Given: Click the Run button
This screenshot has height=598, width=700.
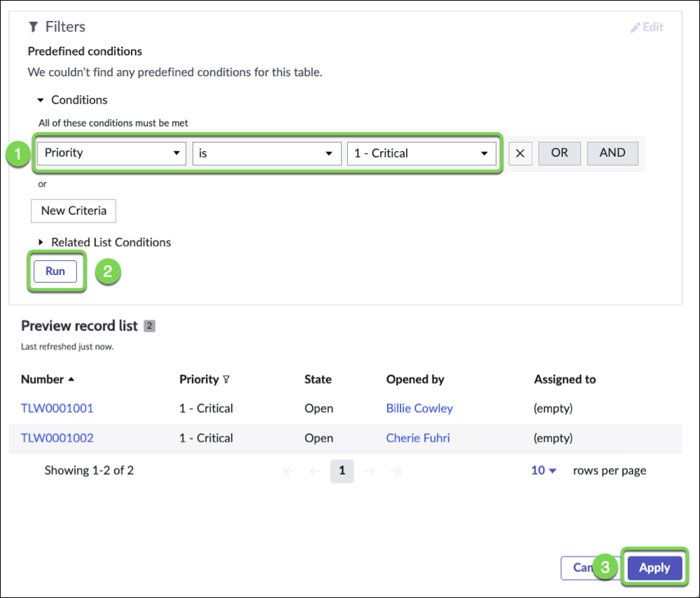Looking at the screenshot, I should [55, 271].
